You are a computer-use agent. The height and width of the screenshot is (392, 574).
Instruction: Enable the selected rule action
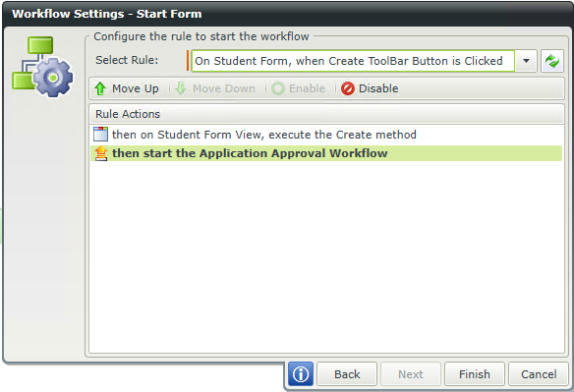(x=299, y=88)
